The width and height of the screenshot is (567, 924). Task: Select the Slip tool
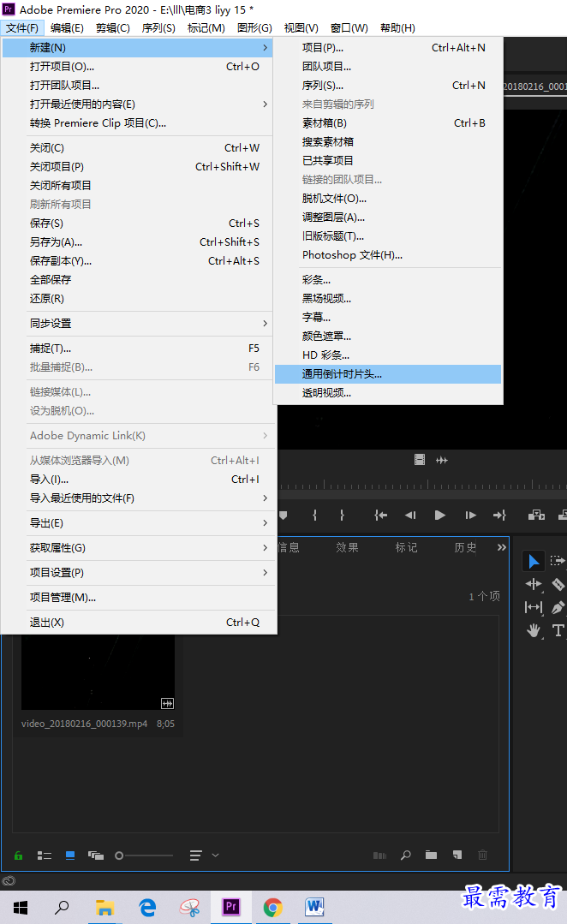534,607
